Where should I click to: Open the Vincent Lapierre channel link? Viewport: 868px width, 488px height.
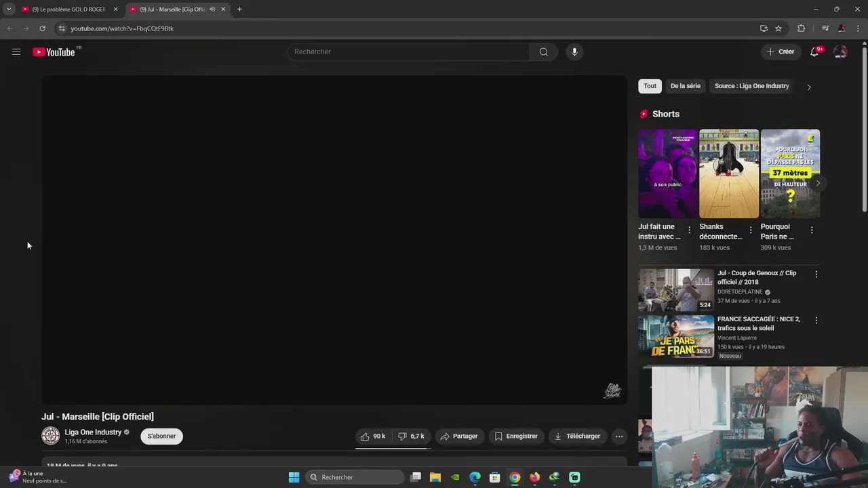point(737,338)
